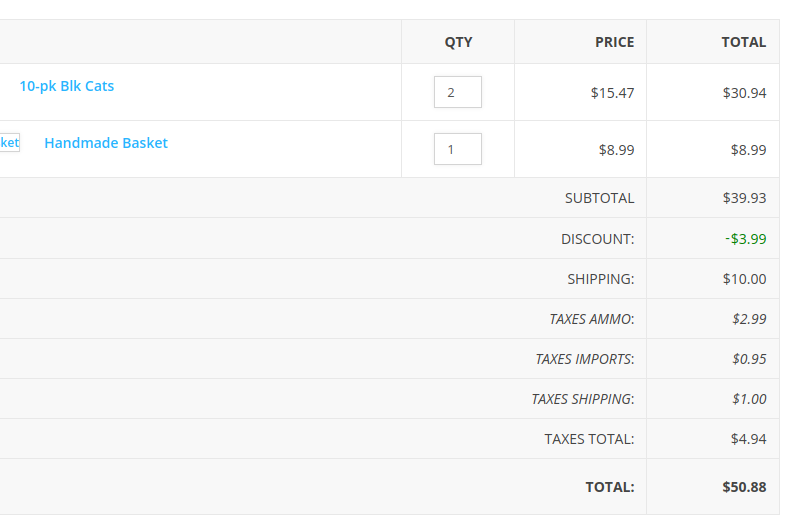Click the $15.47 unit price

pos(612,93)
